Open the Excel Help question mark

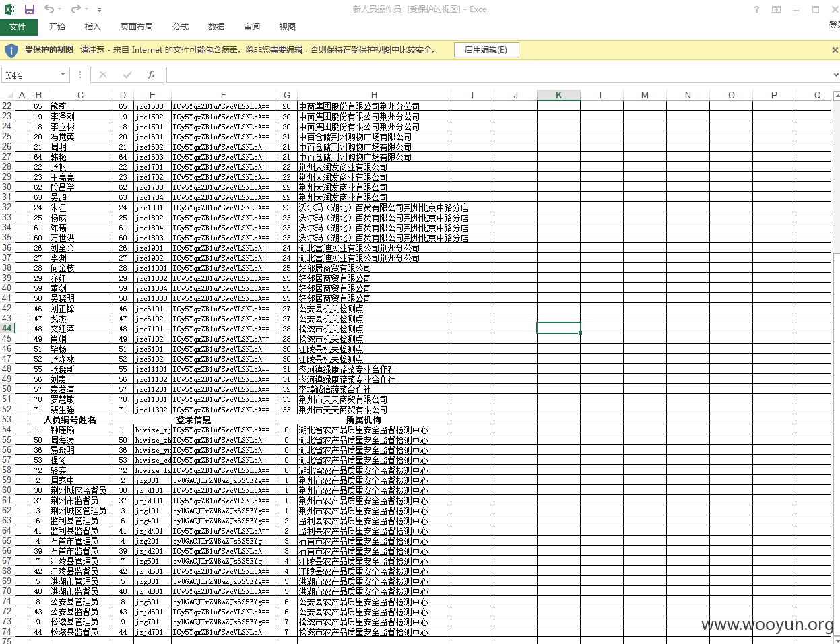click(x=756, y=9)
